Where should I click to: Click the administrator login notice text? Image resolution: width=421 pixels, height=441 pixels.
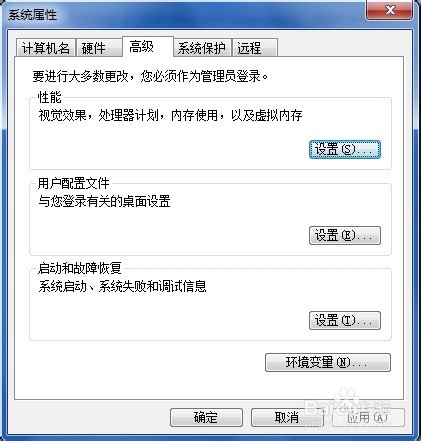150,76
